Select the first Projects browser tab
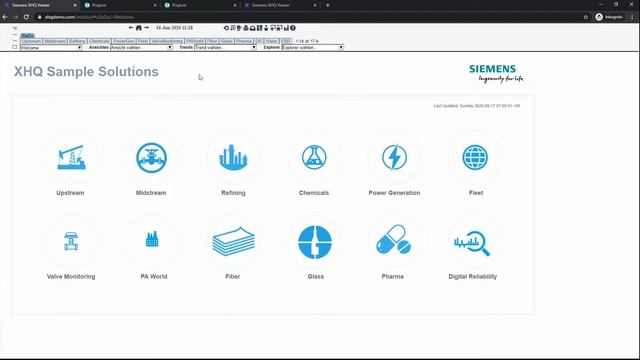This screenshot has width=640, height=360. pos(120,5)
